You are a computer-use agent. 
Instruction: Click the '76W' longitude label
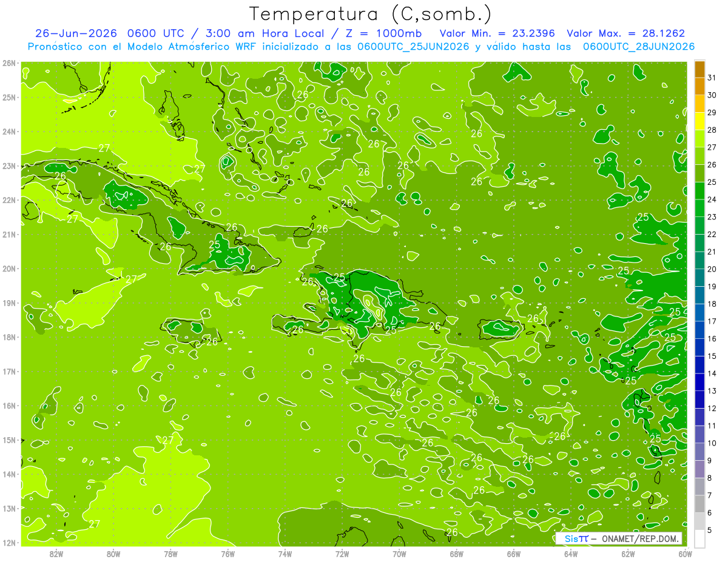(228, 554)
